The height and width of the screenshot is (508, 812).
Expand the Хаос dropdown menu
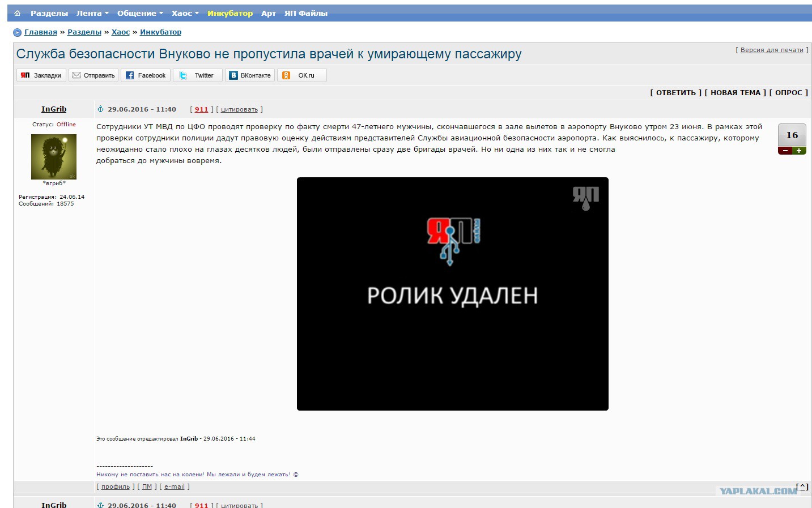point(185,13)
